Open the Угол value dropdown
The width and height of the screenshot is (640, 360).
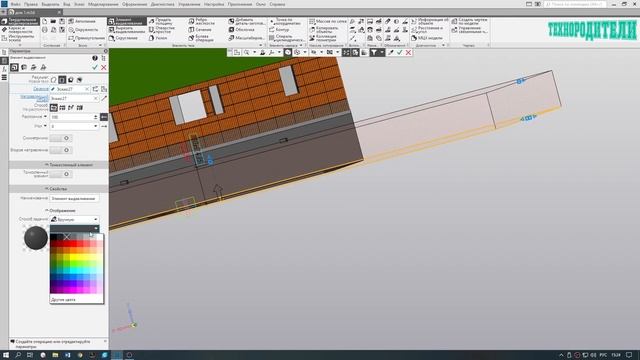tap(96, 126)
